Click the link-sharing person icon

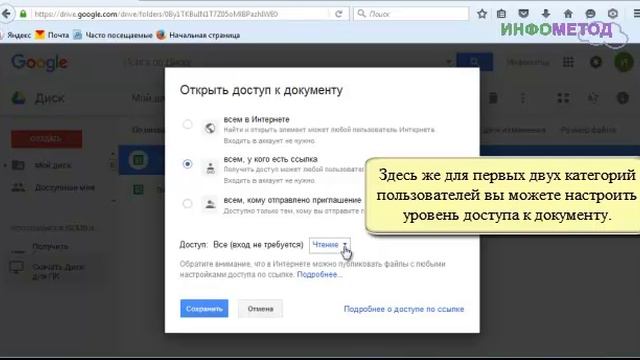(210, 168)
